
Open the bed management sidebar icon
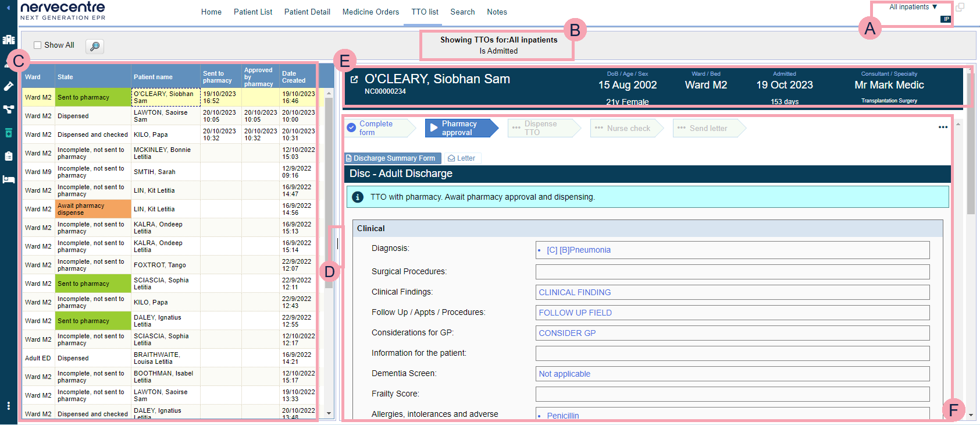click(x=9, y=179)
